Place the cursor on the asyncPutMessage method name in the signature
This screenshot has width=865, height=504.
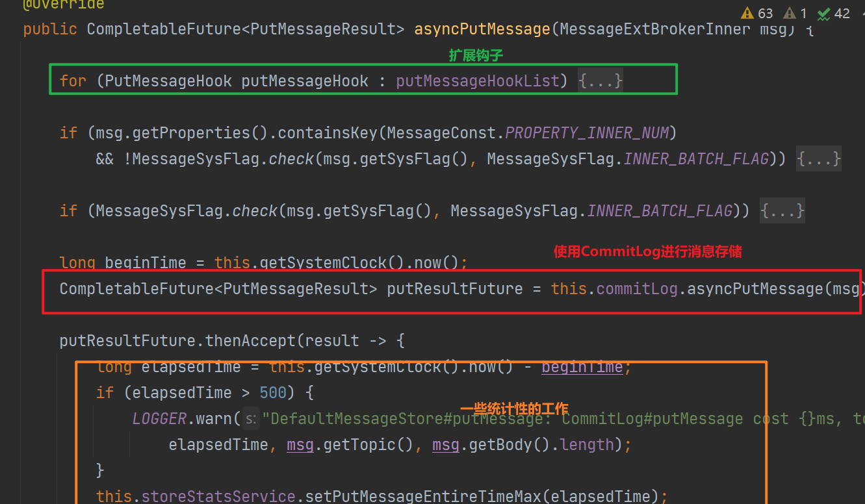(x=482, y=29)
